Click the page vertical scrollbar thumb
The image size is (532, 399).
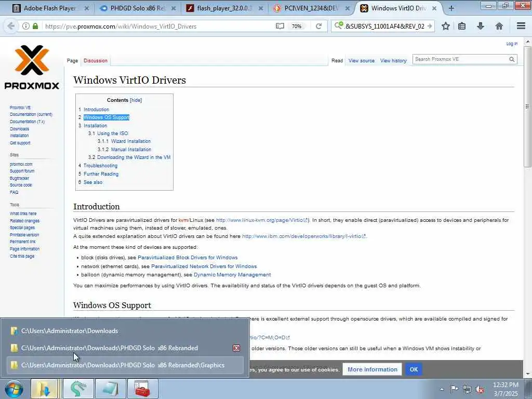pos(527,106)
